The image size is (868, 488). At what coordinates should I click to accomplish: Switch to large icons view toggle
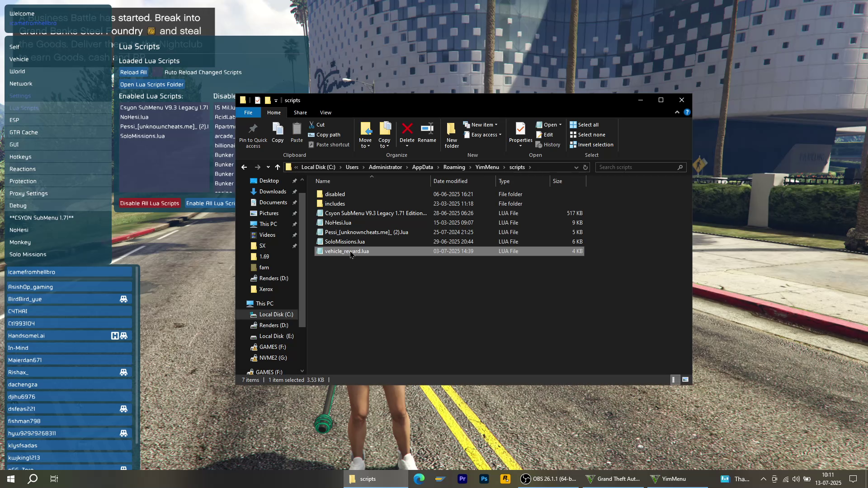point(685,380)
